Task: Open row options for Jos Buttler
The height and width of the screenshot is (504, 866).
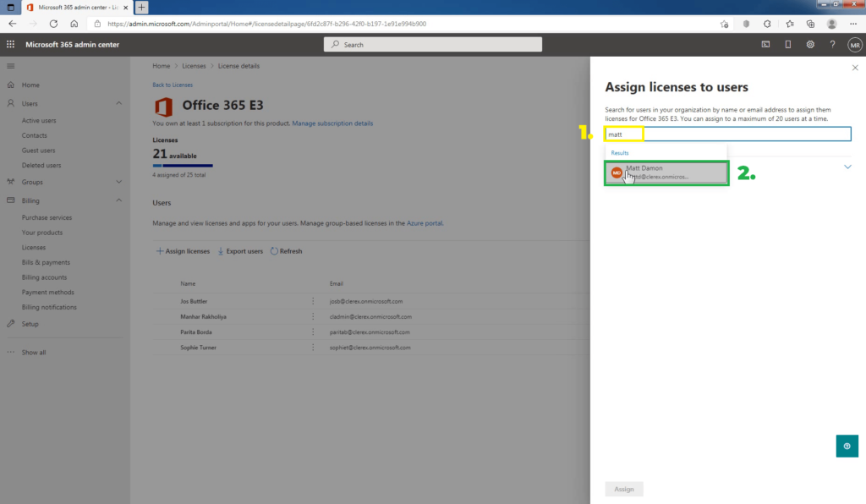Action: 313,301
